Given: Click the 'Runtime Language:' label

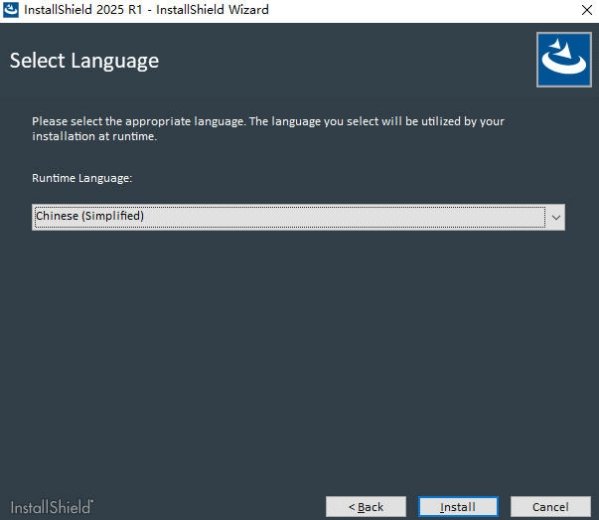Looking at the screenshot, I should [x=82, y=178].
